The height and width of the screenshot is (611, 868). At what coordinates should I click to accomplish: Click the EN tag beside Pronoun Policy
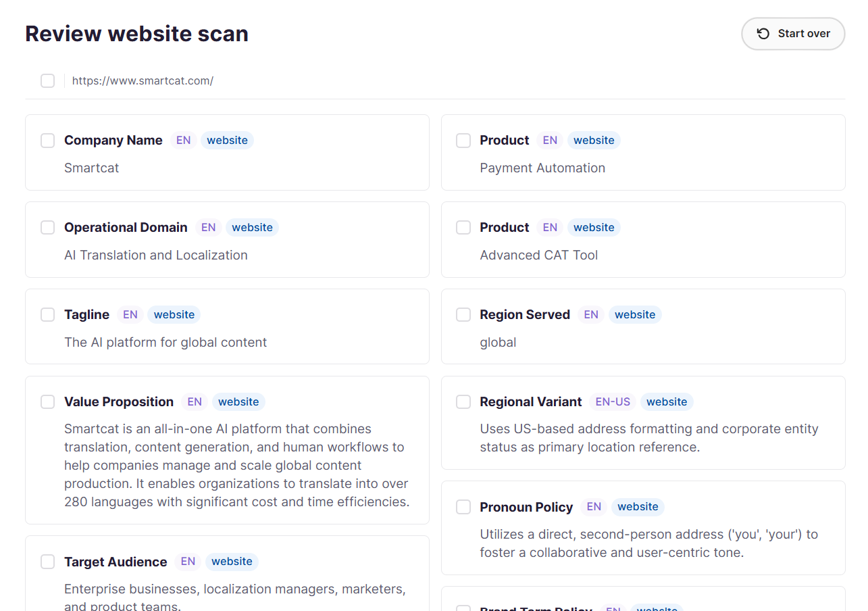coord(594,507)
